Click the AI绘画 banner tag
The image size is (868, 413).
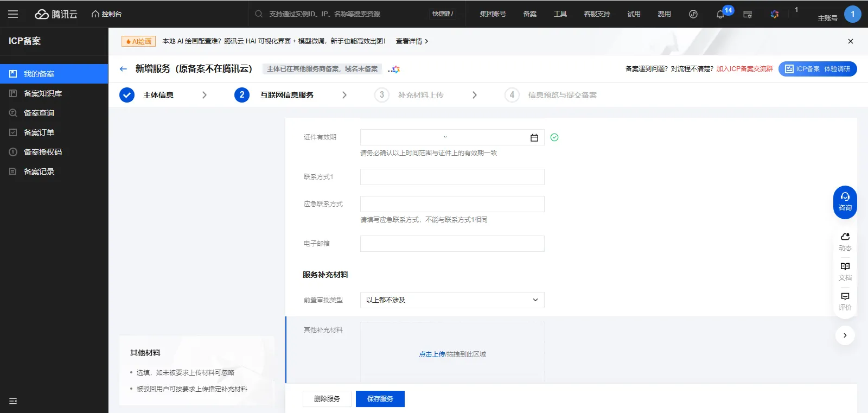(139, 41)
